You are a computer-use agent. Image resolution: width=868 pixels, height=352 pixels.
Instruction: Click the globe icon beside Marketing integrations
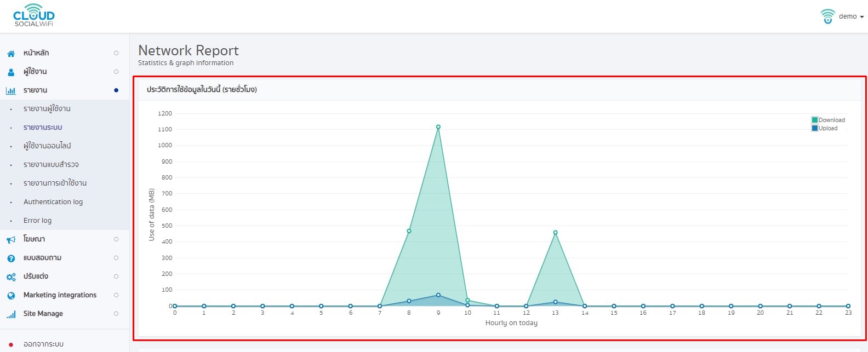point(11,296)
